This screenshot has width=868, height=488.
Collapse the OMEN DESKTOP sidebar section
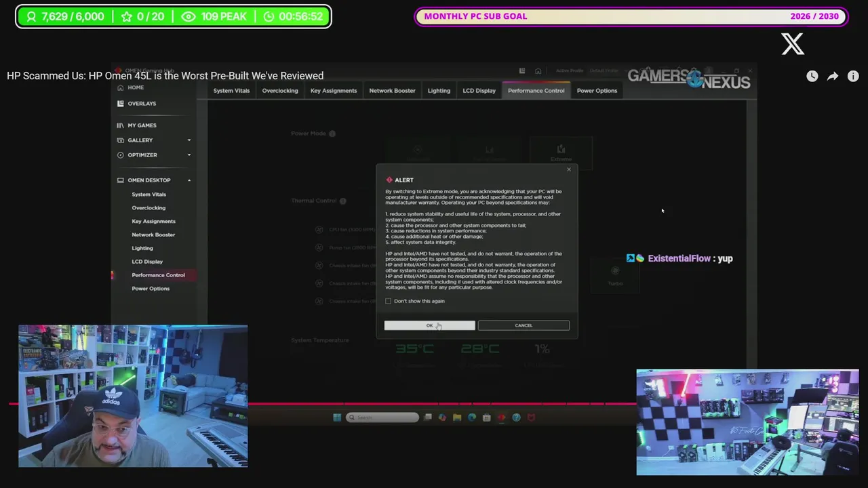click(189, 180)
